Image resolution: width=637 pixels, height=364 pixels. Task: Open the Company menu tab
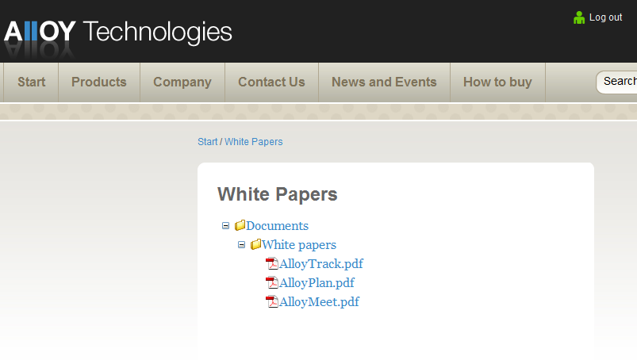[182, 82]
